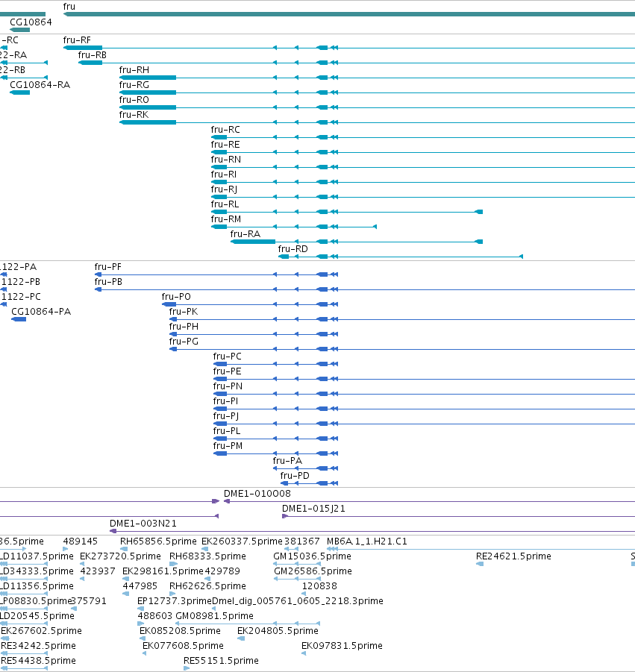This screenshot has height=672, width=635.
Task: Select the CG10864-RA transcript label
Action: [40, 85]
